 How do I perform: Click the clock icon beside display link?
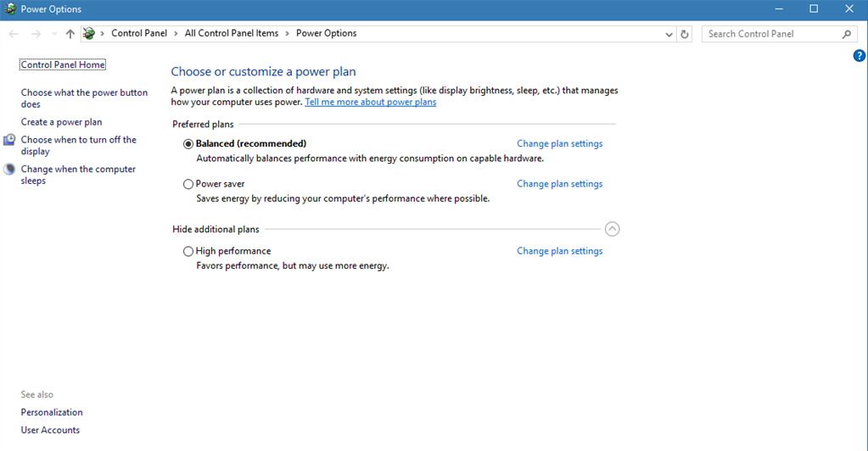(x=9, y=140)
